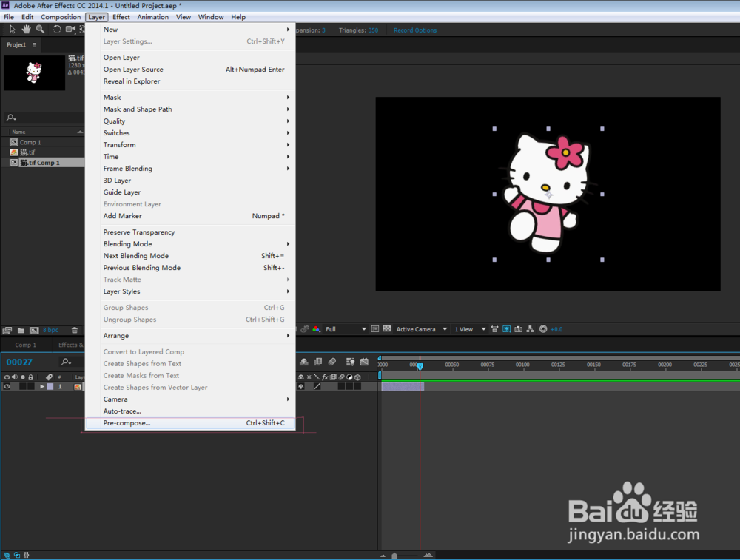Expand the Transform submenu

point(190,145)
